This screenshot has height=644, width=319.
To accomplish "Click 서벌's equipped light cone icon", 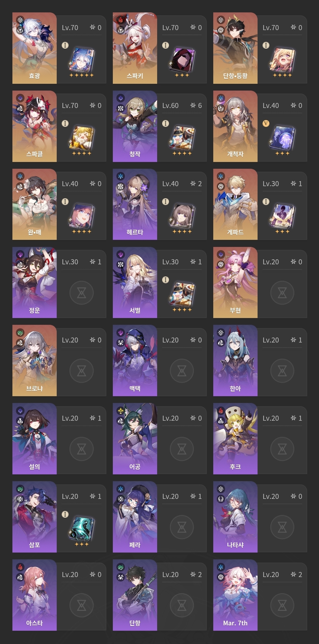I will [x=182, y=294].
